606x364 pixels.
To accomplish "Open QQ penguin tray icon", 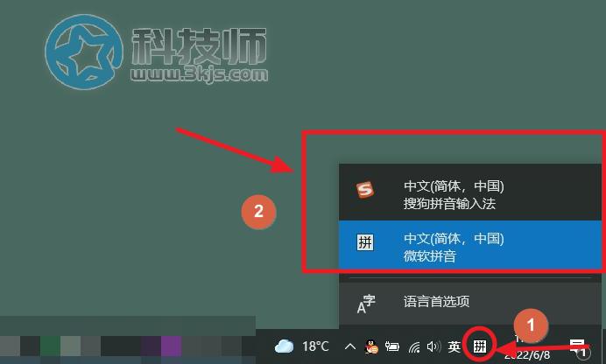I will [372, 346].
